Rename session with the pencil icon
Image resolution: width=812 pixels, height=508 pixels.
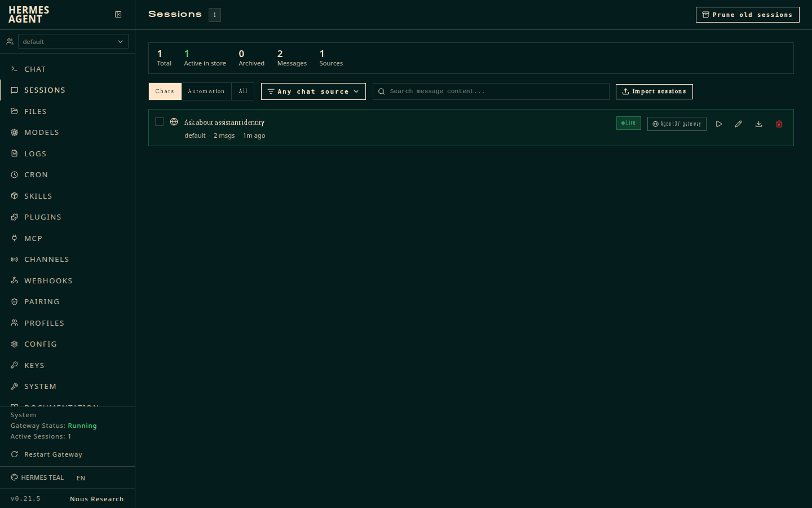point(739,124)
